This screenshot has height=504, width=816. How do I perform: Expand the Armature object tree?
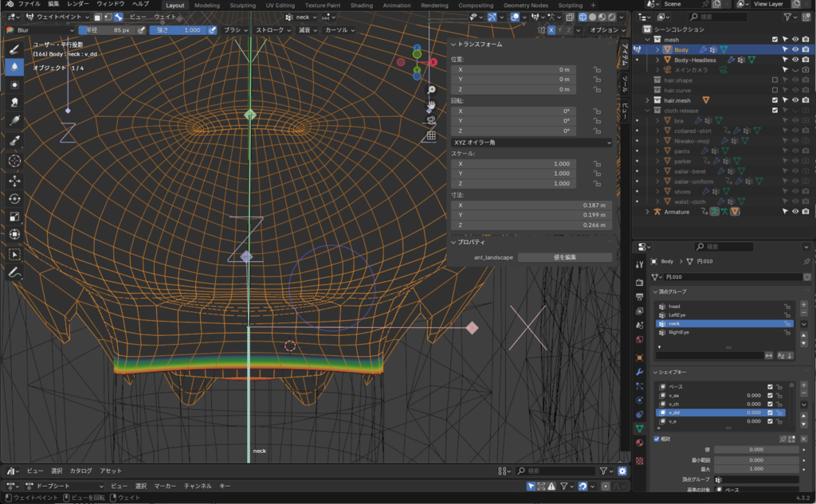coord(647,212)
